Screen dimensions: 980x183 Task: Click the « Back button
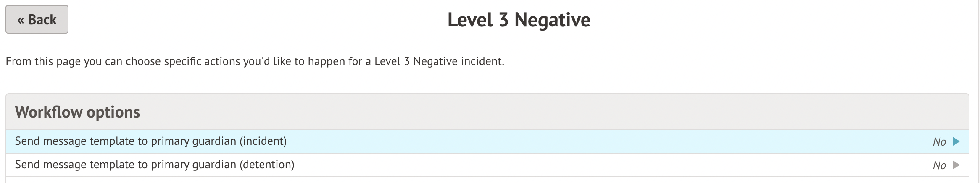tap(37, 19)
